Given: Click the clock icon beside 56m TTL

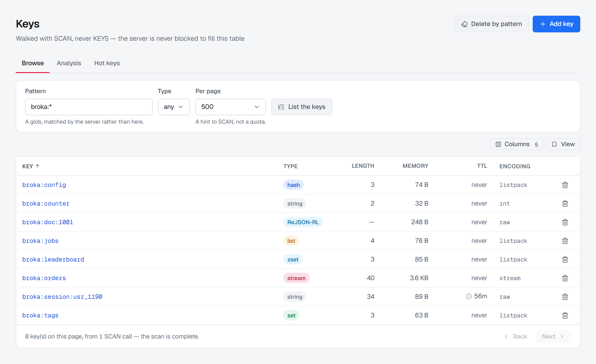Looking at the screenshot, I should (469, 297).
